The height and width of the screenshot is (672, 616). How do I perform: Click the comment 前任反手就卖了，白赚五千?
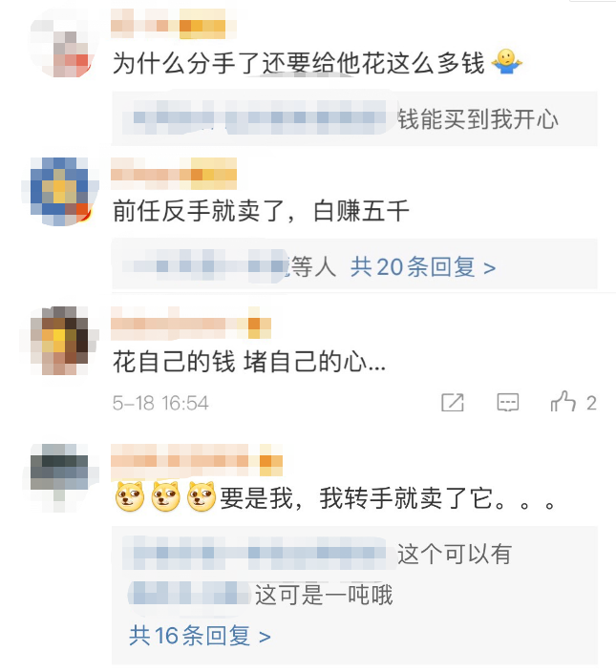point(261,211)
